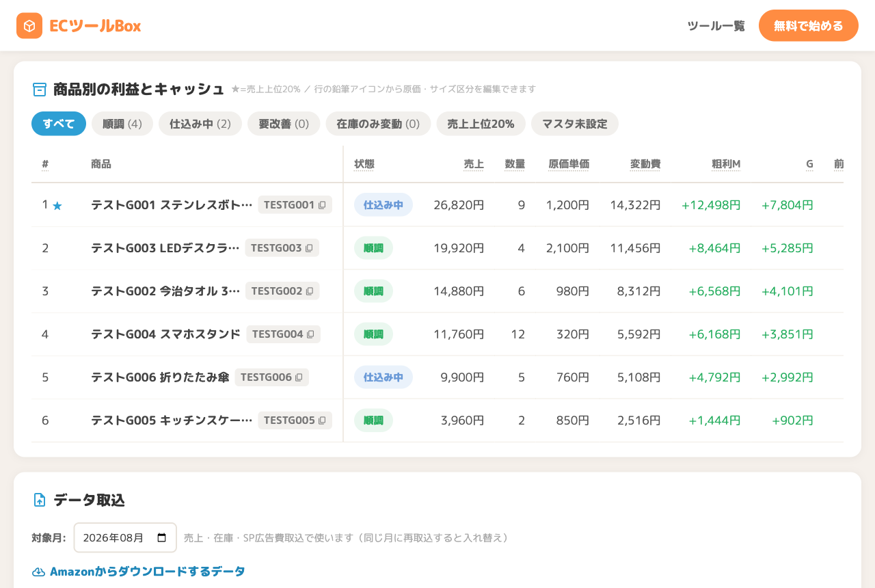This screenshot has width=875, height=588.
Task: Click the 無料で始める button
Action: [x=809, y=26]
